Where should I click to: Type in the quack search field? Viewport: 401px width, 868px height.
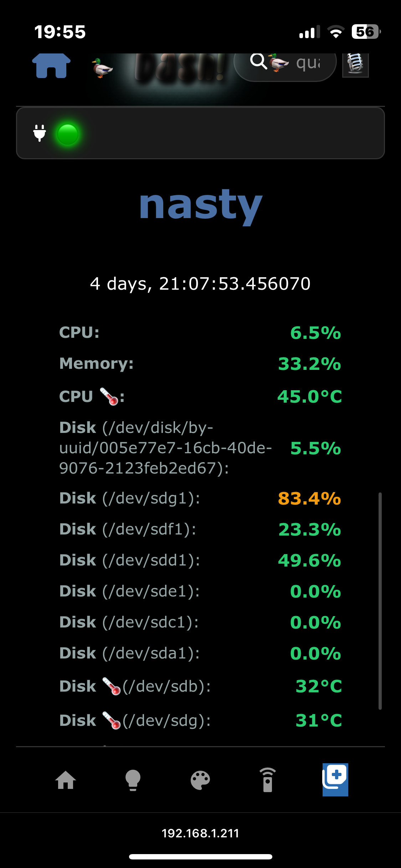point(309,63)
